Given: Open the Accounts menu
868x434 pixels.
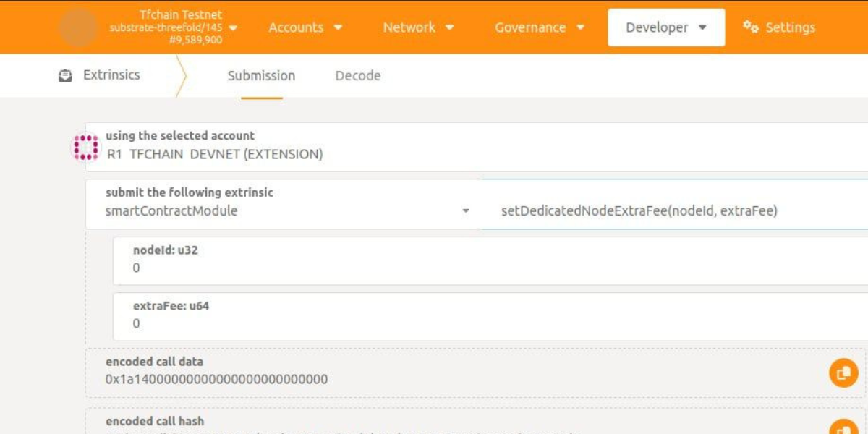Looking at the screenshot, I should (305, 27).
